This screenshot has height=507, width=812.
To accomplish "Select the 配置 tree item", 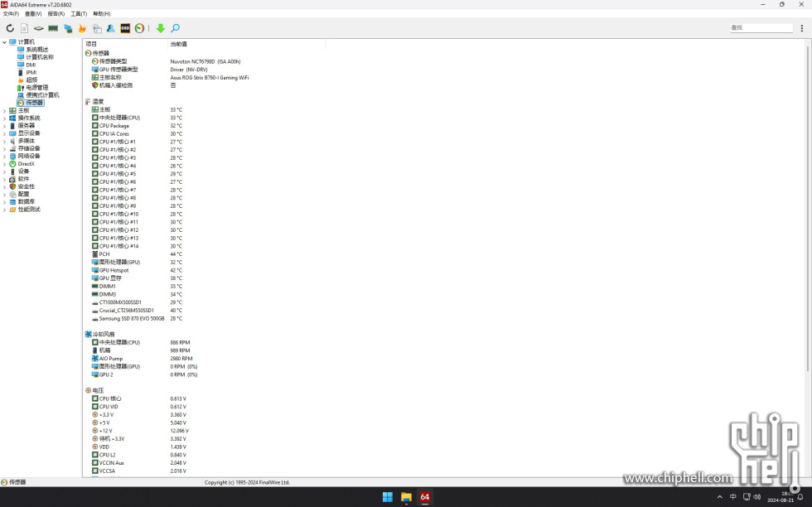I will [x=24, y=194].
